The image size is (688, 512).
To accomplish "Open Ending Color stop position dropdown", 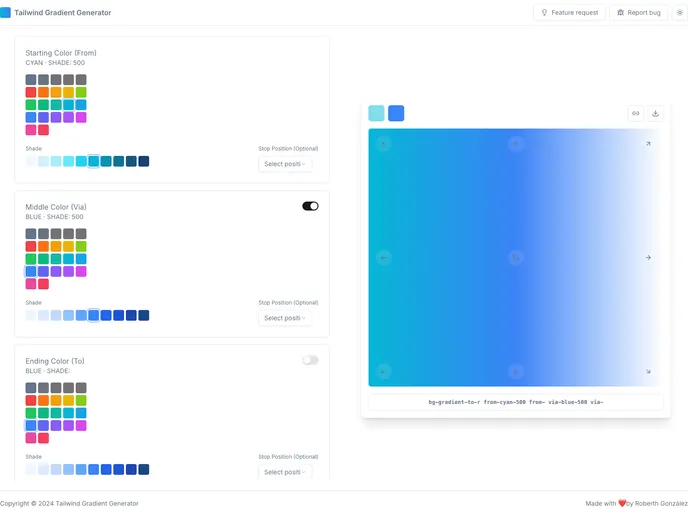I will coord(285,472).
